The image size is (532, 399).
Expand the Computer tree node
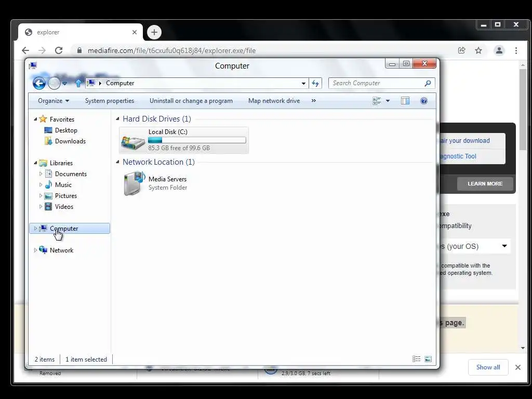pyautogui.click(x=35, y=229)
